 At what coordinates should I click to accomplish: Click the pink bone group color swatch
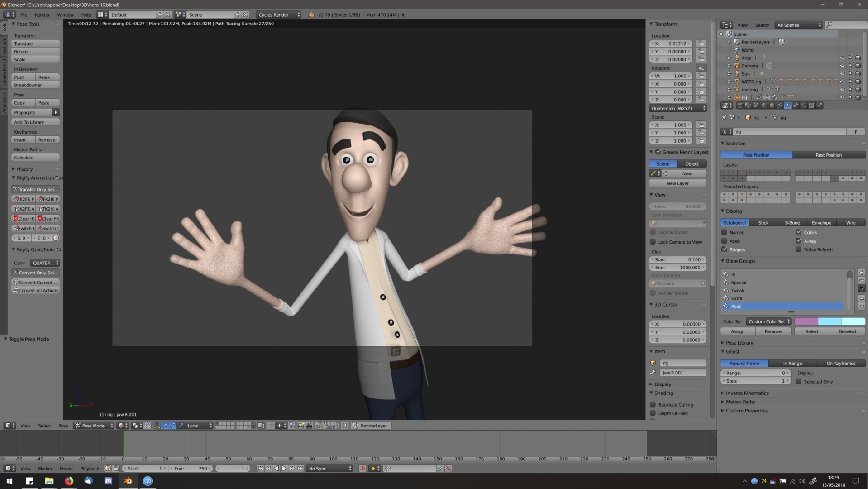806,321
